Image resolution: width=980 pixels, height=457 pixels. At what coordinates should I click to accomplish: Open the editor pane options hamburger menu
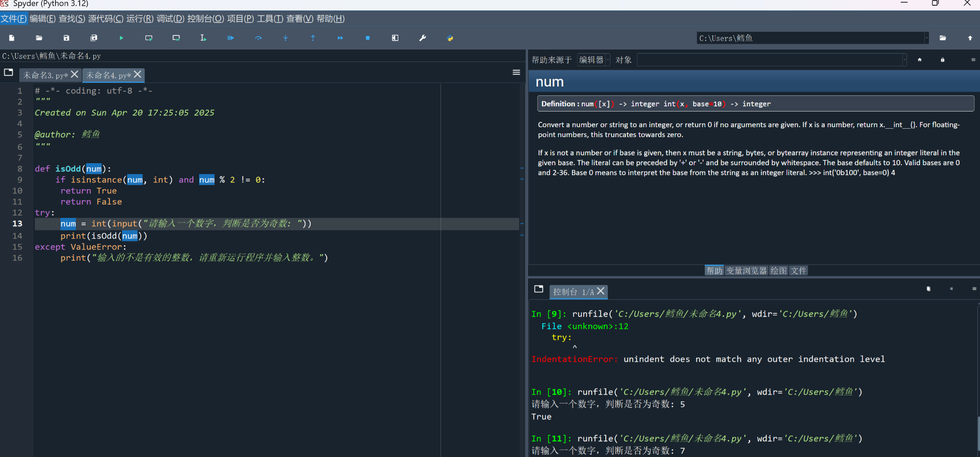[516, 72]
